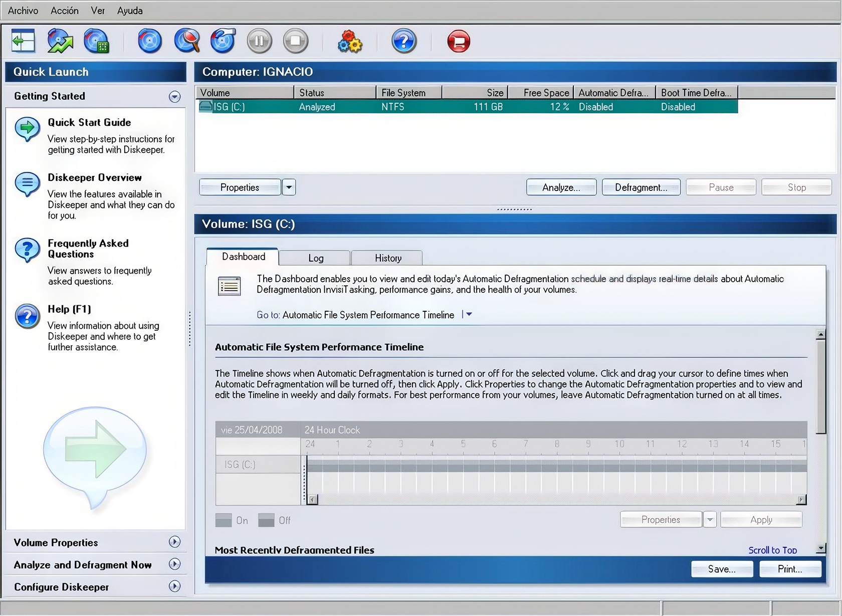Click the Defragment... button
Viewport: 842px width, 616px height.
[x=641, y=187]
